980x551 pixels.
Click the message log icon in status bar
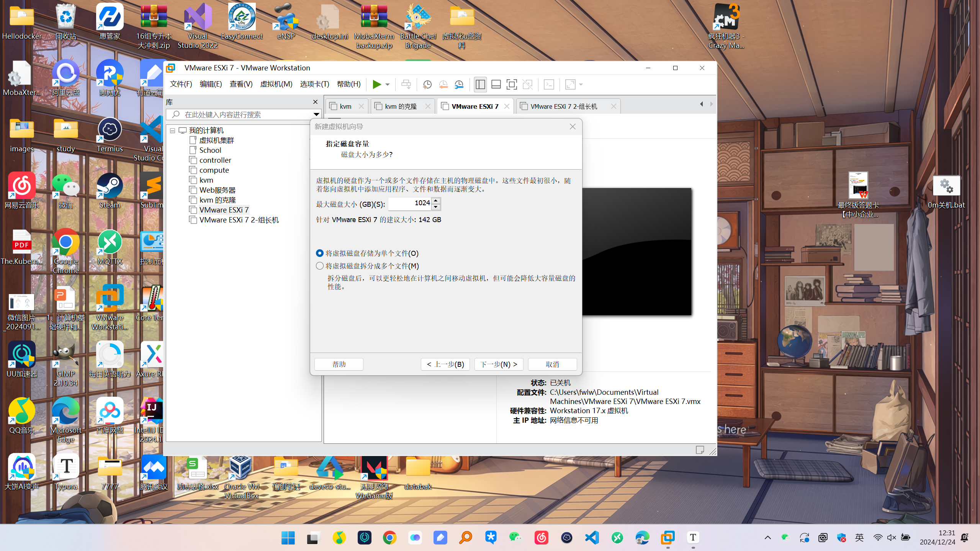[x=700, y=450]
